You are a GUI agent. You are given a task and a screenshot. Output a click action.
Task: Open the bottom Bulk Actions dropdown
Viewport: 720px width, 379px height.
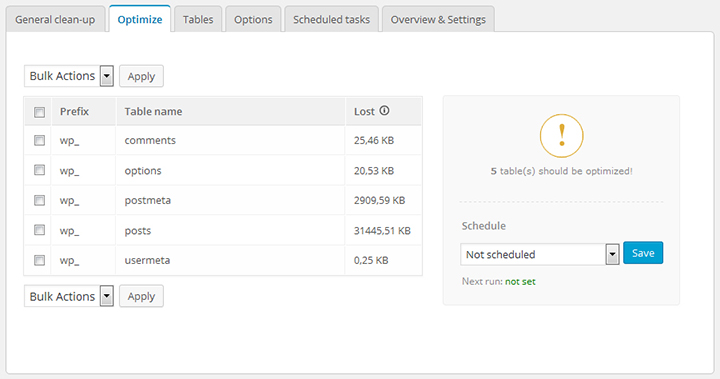click(69, 296)
